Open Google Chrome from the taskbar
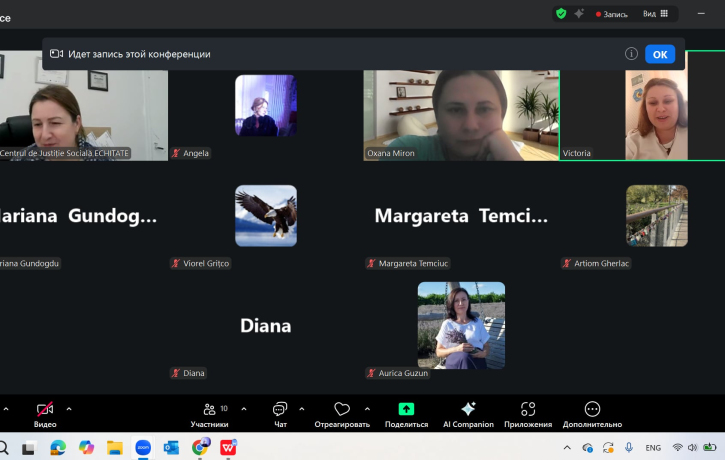 (x=200, y=448)
